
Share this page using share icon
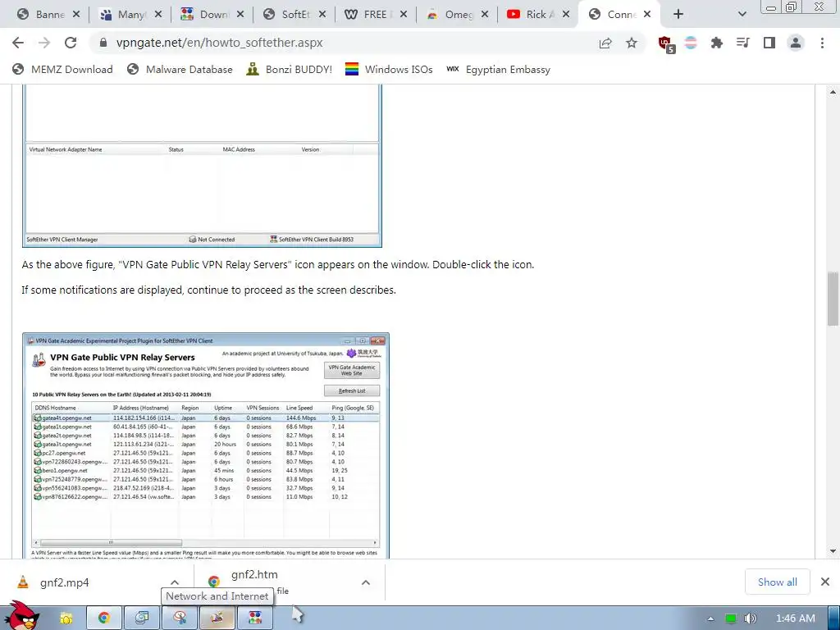pos(605,43)
